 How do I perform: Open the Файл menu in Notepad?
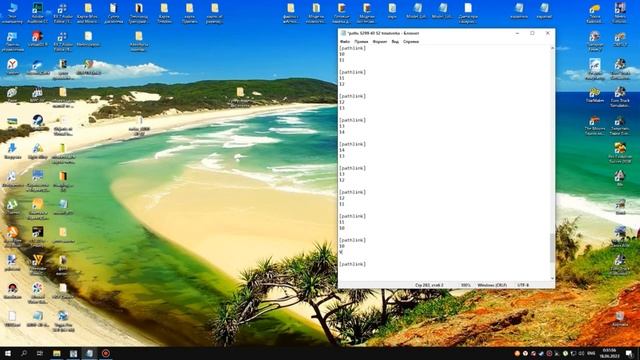tap(344, 42)
